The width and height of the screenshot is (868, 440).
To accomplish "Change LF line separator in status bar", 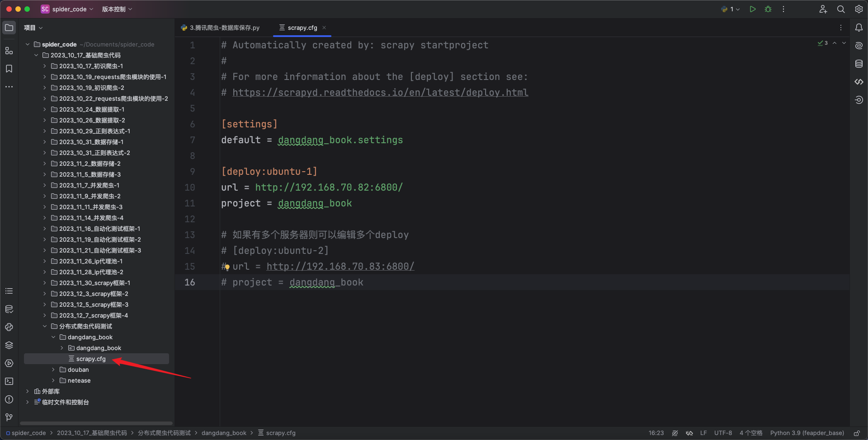I will (703, 433).
